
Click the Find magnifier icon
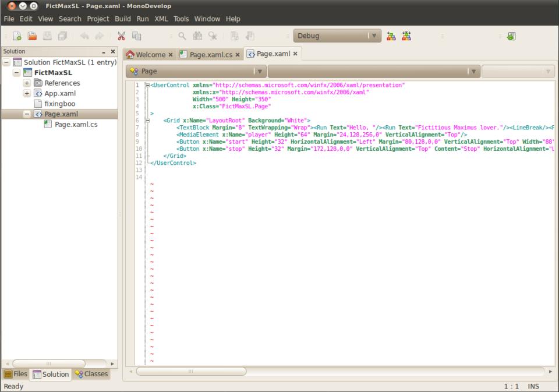[182, 36]
